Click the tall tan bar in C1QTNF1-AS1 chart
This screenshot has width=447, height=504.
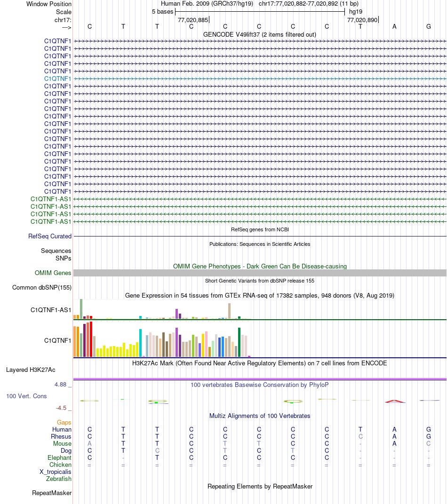(229, 311)
